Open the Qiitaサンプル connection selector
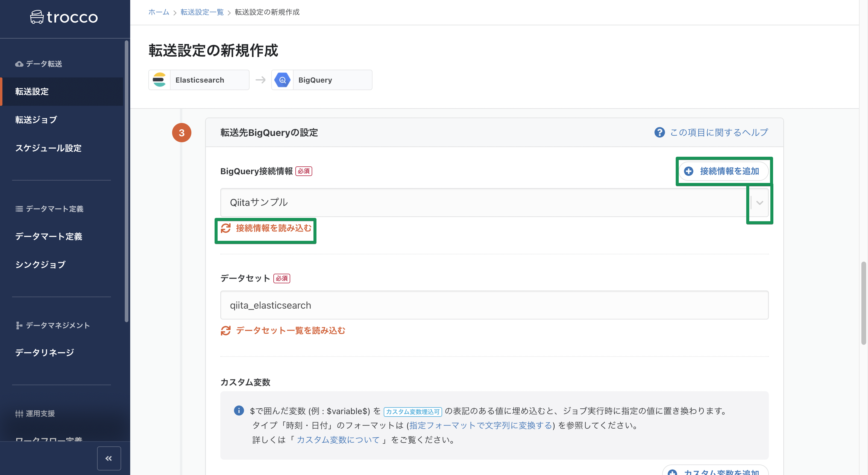868x475 pixels. (x=472, y=203)
